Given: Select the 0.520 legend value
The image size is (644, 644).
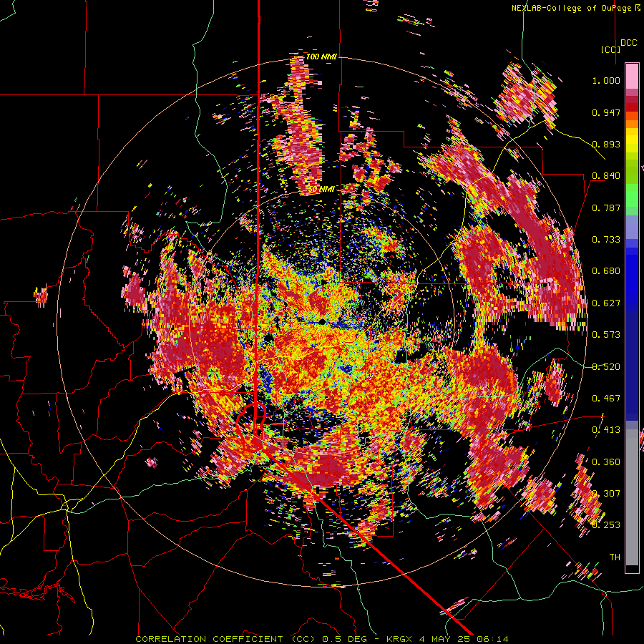Looking at the screenshot, I should point(606,367).
